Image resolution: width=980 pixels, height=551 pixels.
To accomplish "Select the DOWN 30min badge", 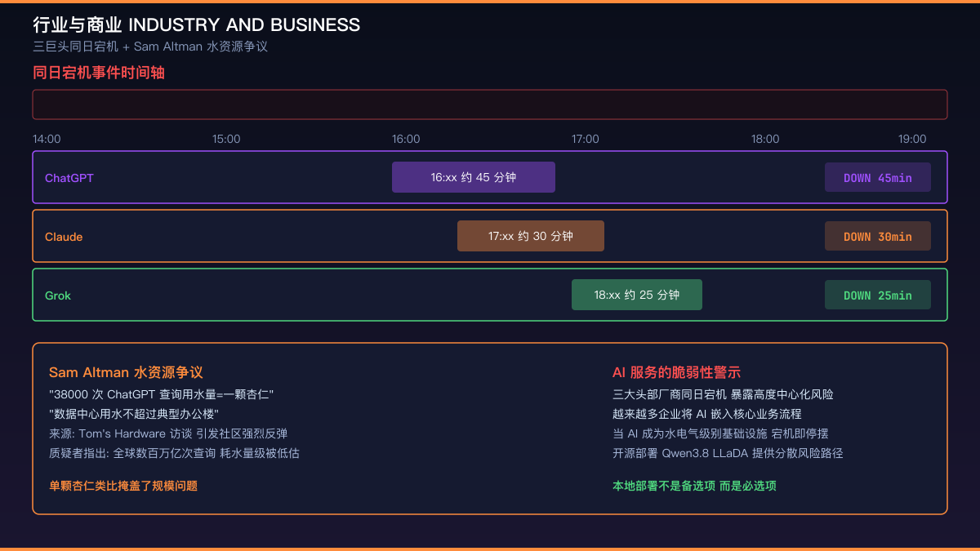I will [878, 236].
